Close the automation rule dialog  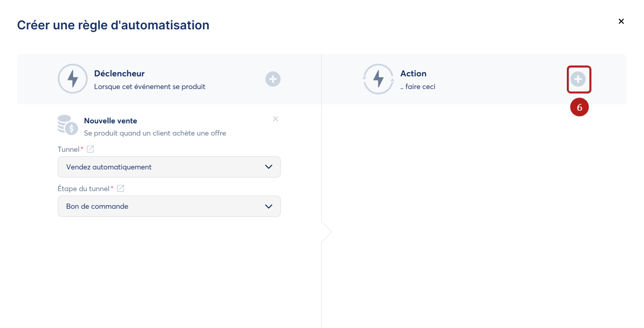[621, 21]
